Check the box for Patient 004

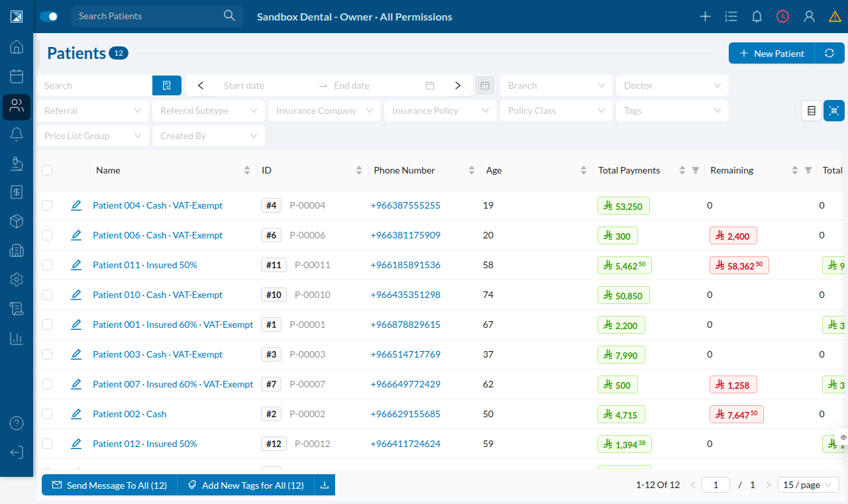click(x=47, y=205)
